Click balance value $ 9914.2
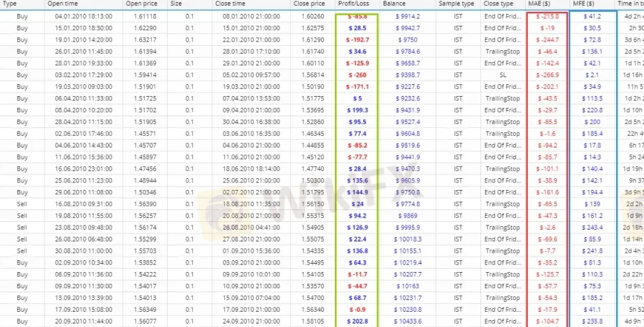 point(408,17)
